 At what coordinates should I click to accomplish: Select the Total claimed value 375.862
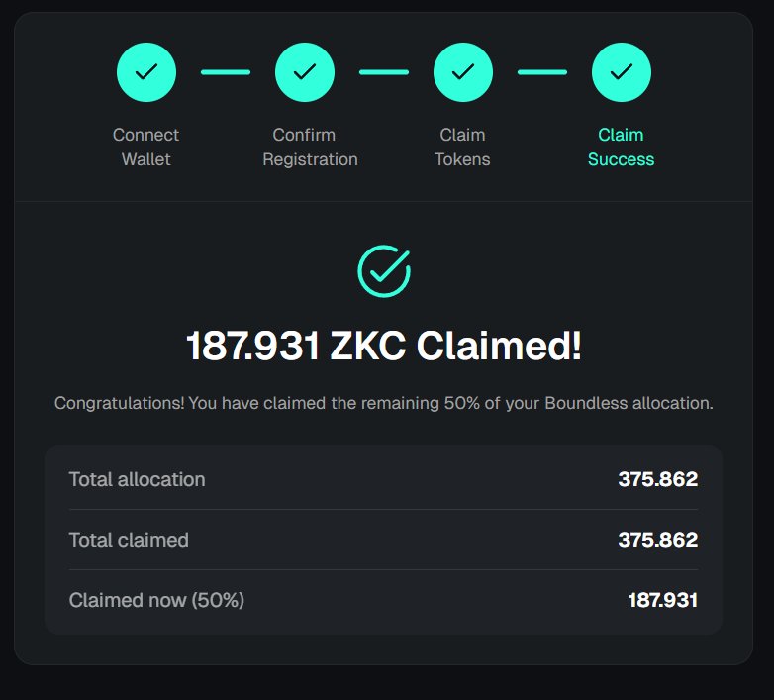click(658, 540)
